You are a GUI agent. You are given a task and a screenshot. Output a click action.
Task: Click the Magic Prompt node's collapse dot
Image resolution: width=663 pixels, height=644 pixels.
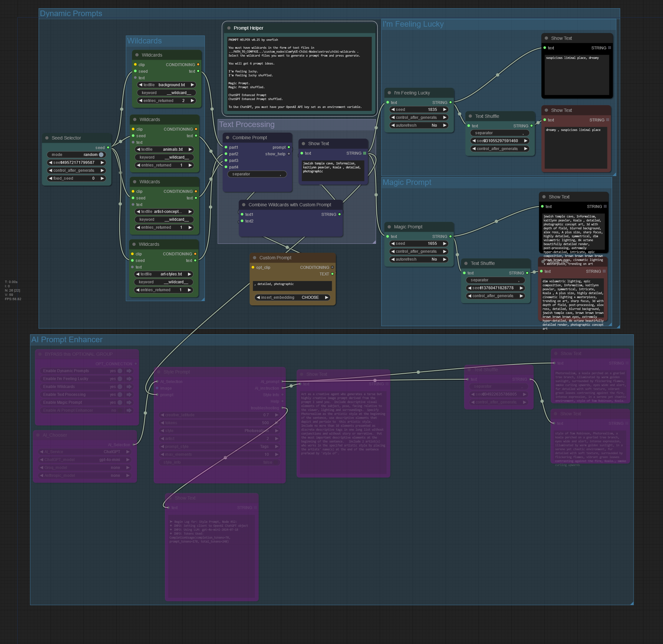click(x=389, y=227)
